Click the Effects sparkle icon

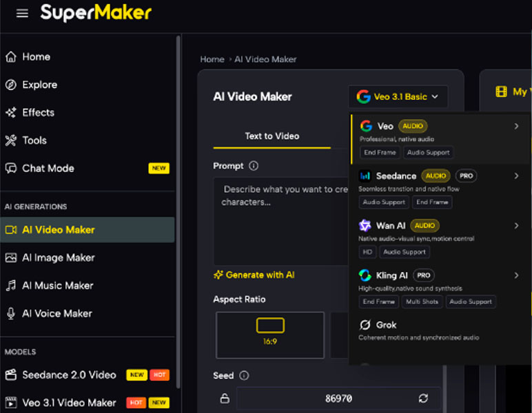pyautogui.click(x=11, y=112)
